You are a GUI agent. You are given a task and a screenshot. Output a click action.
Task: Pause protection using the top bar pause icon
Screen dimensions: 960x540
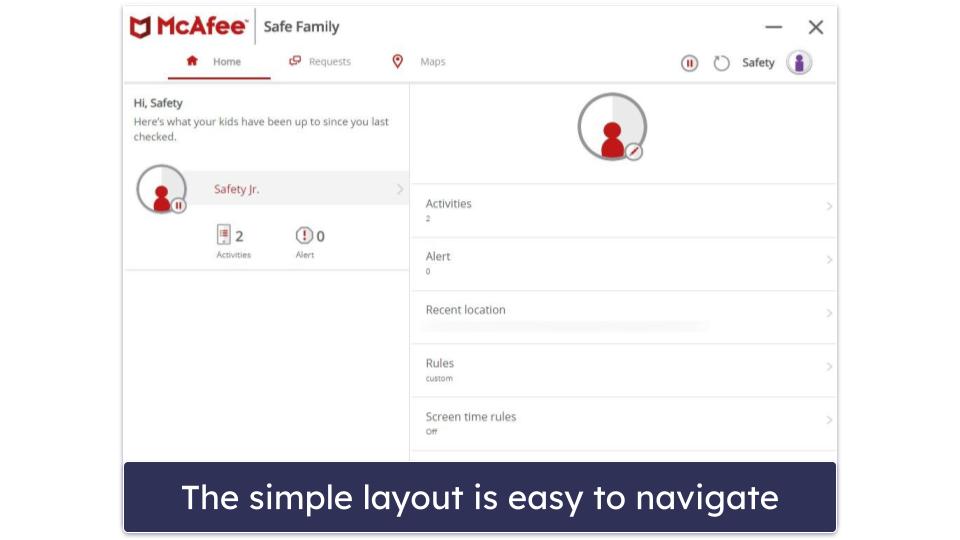[x=689, y=63]
